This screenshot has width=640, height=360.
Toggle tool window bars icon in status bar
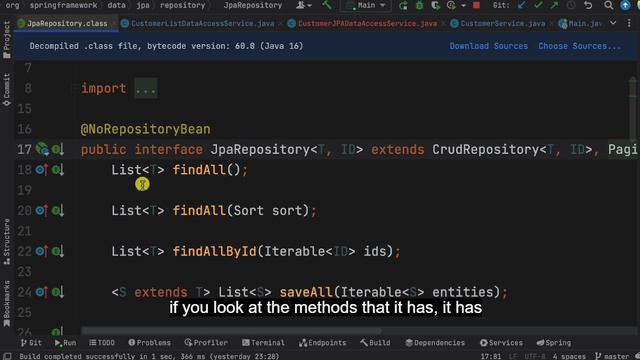(7, 356)
